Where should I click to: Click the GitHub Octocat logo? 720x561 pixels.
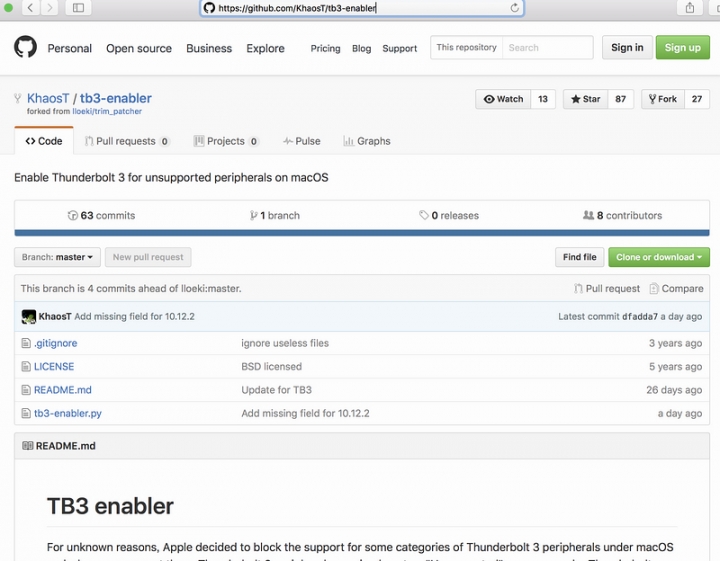pos(25,47)
